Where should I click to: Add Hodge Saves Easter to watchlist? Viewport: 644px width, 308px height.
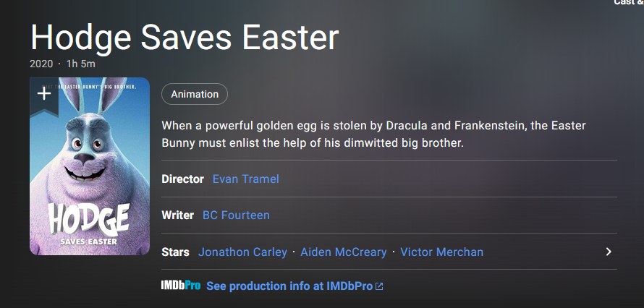tap(44, 93)
